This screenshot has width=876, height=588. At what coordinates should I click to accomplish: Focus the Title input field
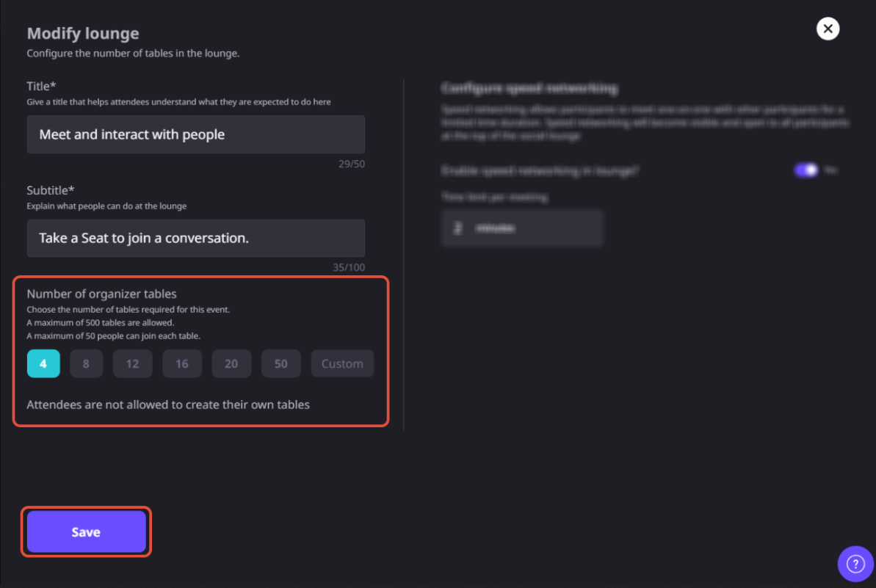(195, 134)
